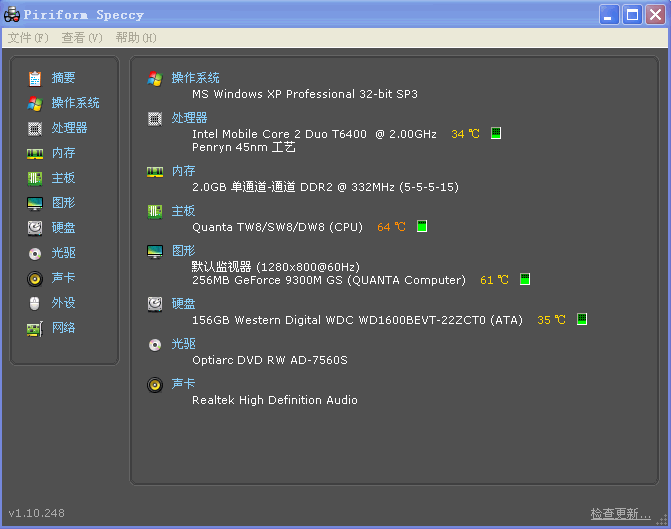Click the 检查更新... link

[621, 514]
